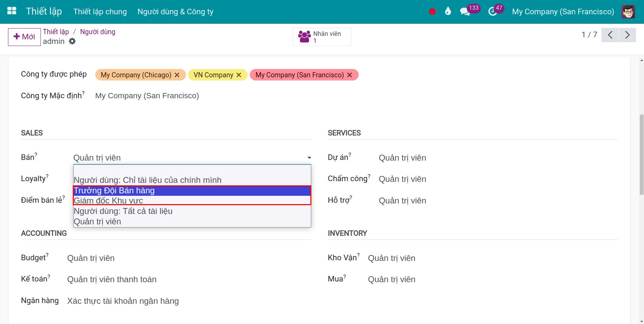Remove the My Company (San Francisco) tag

pos(350,75)
